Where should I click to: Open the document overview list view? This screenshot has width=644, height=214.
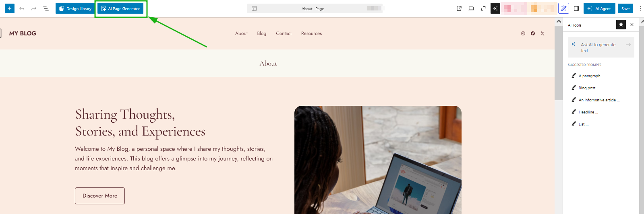point(46,8)
